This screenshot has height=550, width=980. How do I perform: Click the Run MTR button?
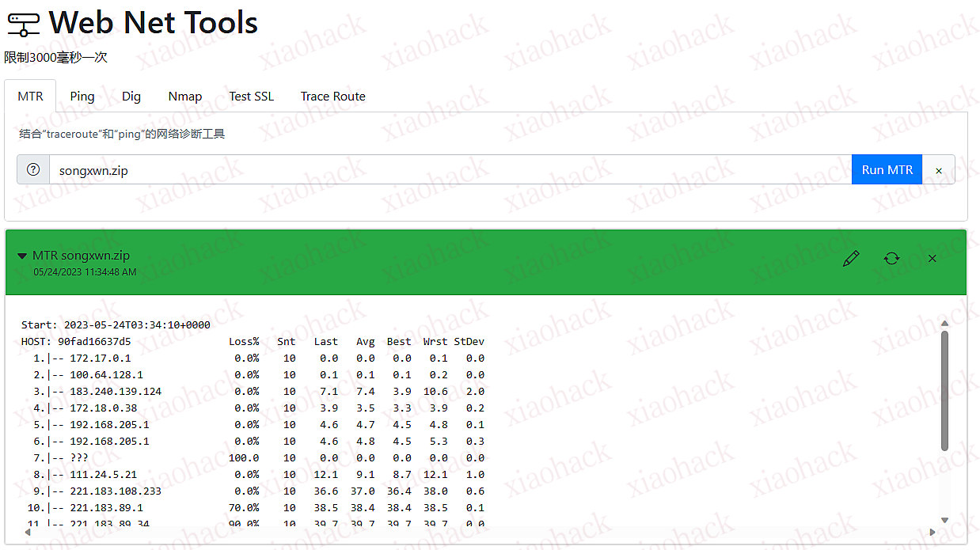887,169
